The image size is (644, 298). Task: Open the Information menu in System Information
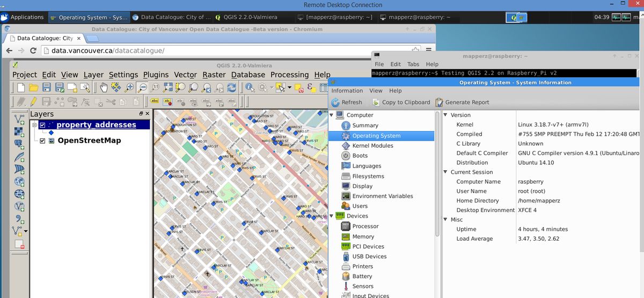347,91
